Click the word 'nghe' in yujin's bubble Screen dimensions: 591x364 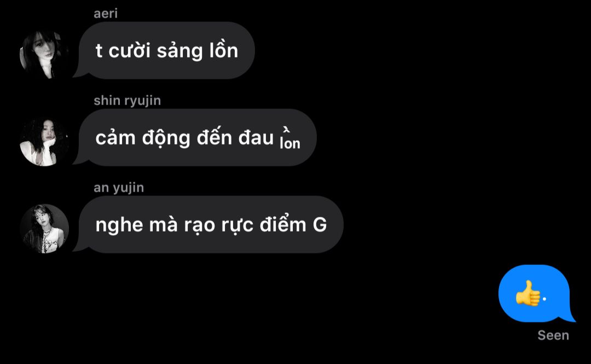pyautogui.click(x=119, y=226)
